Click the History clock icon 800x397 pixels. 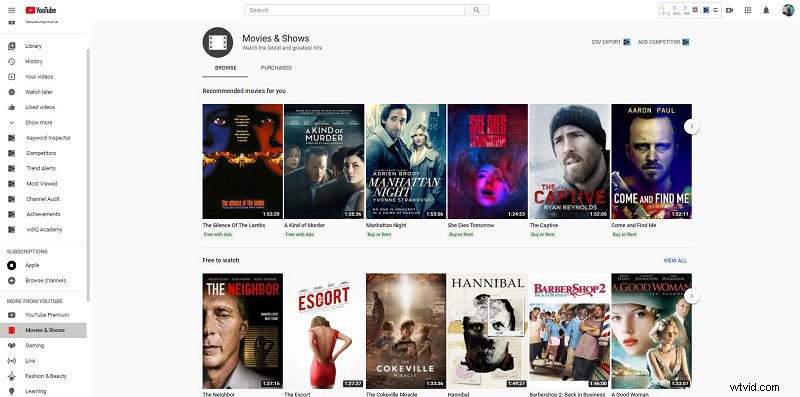(x=12, y=61)
